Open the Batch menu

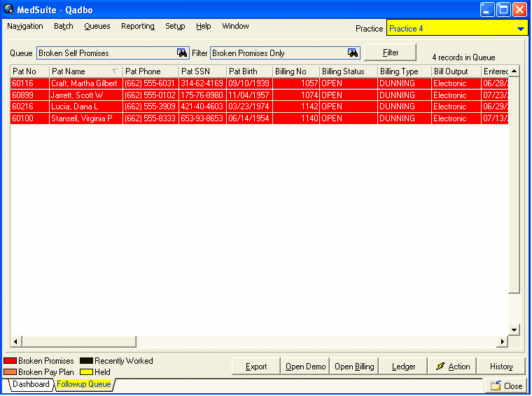[x=64, y=26]
